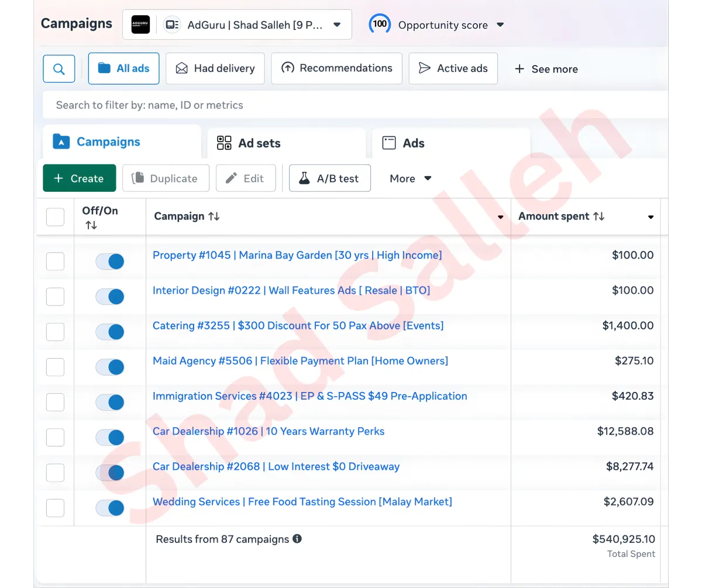The image size is (702, 588).
Task: Click the green Create button
Action: click(x=79, y=178)
